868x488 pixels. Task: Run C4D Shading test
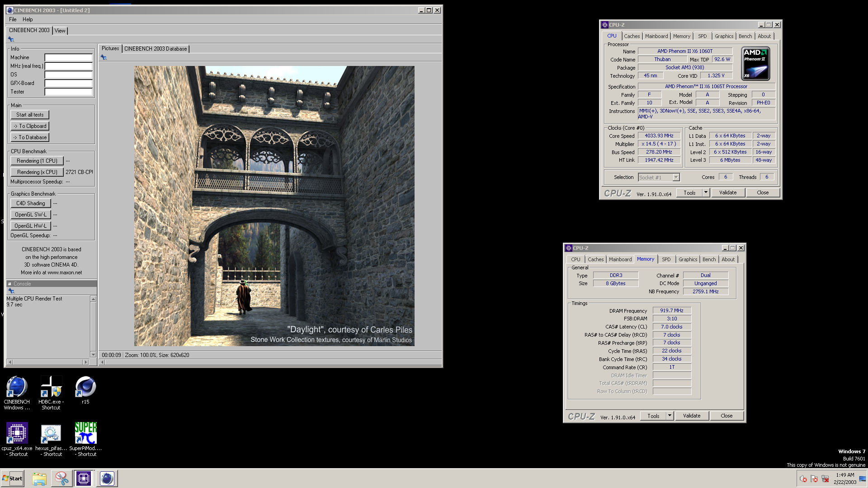(x=31, y=203)
